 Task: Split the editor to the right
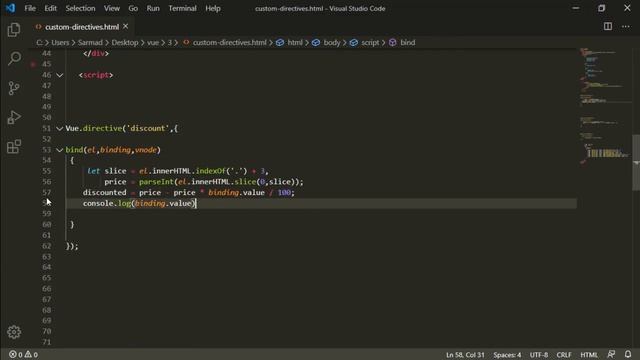pos(608,27)
